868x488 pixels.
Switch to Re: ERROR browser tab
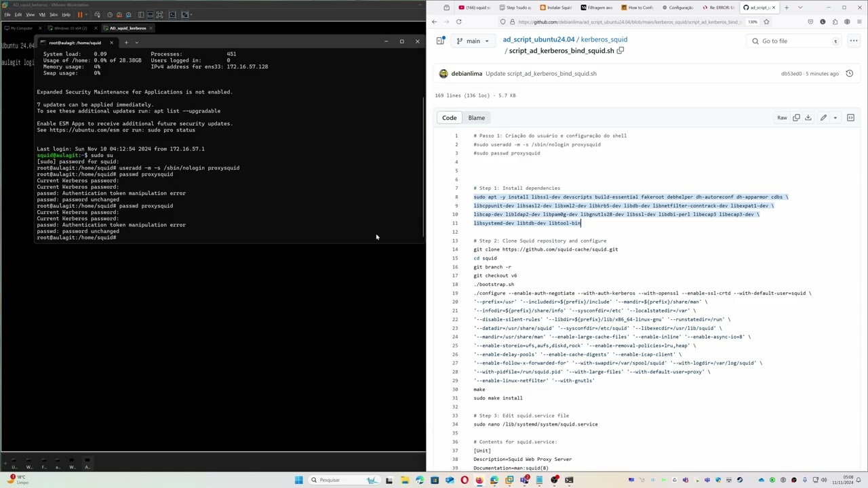719,7
